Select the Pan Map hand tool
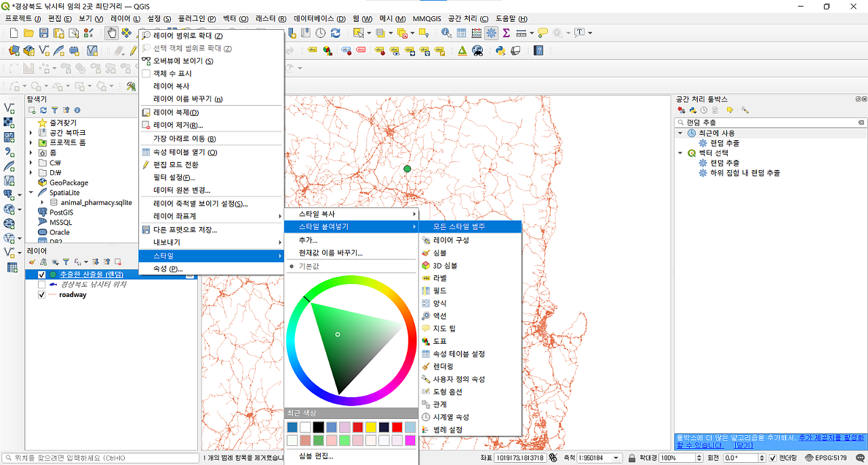This screenshot has width=868, height=465. pos(111,33)
